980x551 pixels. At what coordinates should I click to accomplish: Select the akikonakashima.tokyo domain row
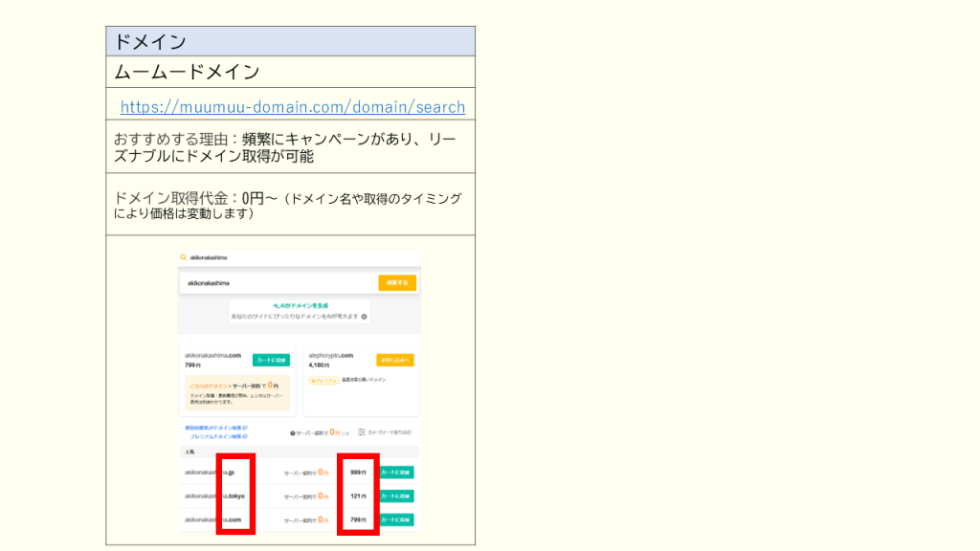point(215,496)
